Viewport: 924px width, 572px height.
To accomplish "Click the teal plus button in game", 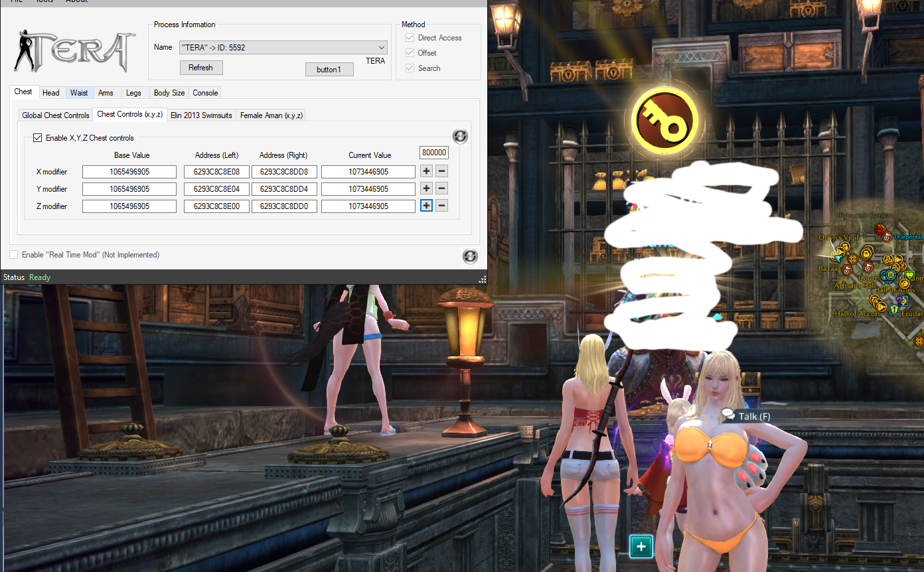I will pyautogui.click(x=641, y=547).
